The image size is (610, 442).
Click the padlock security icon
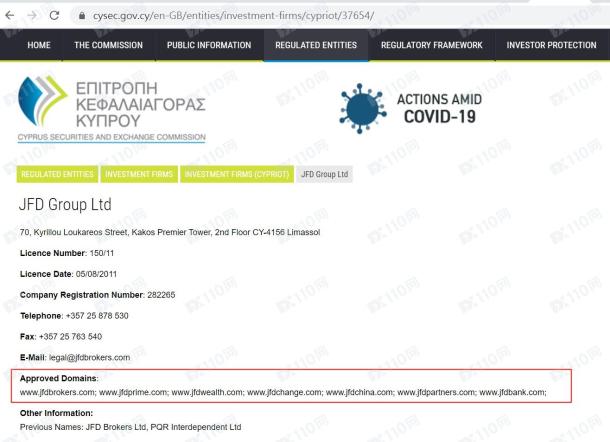pos(82,16)
